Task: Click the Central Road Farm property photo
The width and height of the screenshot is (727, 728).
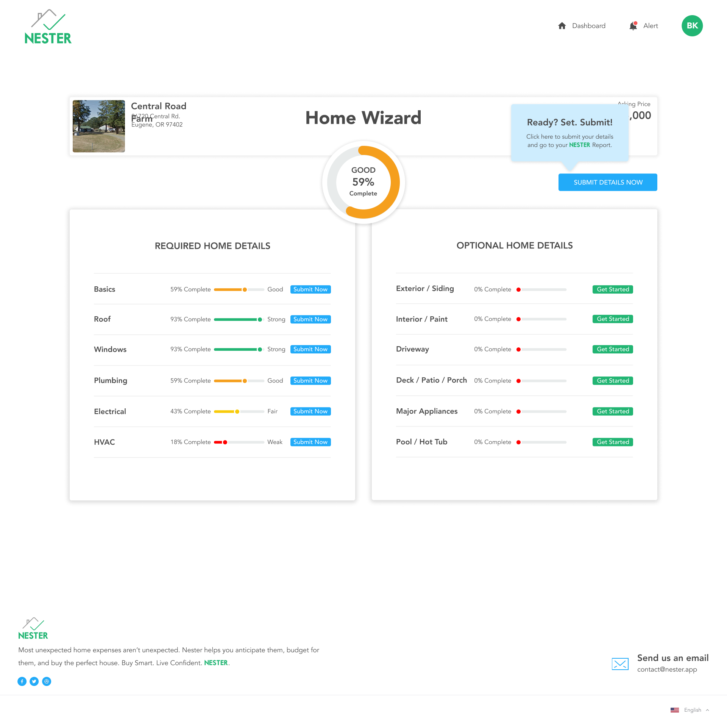Action: (99, 126)
